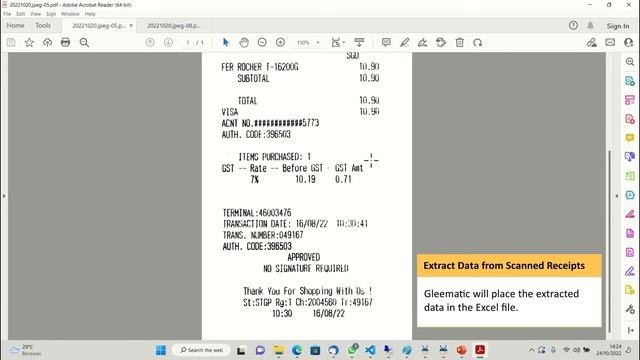
Task: Click the vertical scrollbar of the document
Action: 609,241
